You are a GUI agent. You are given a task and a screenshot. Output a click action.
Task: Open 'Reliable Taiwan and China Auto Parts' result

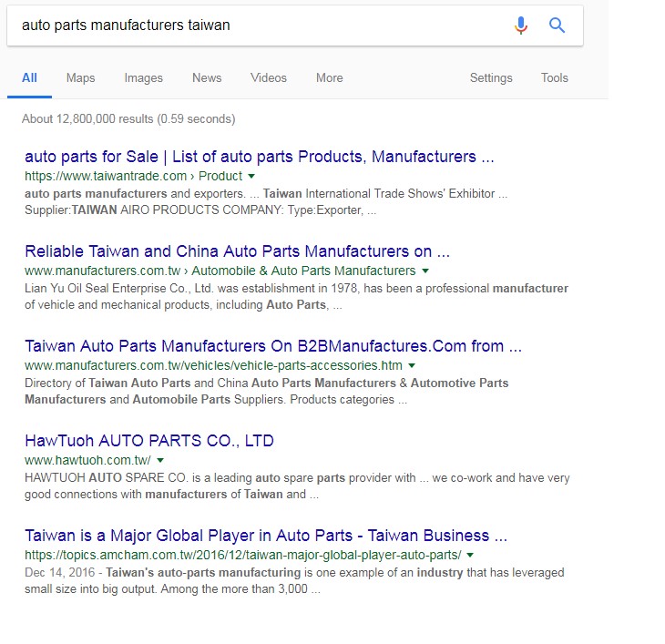click(x=237, y=251)
